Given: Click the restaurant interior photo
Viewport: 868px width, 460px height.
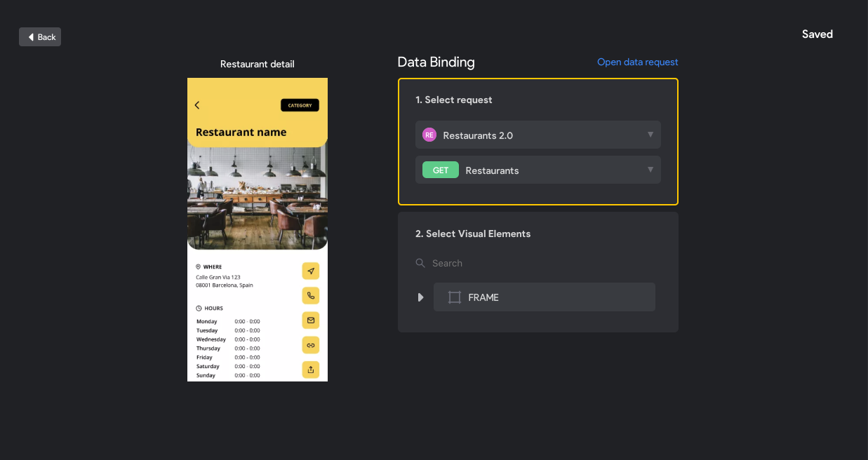Looking at the screenshot, I should pos(257,200).
